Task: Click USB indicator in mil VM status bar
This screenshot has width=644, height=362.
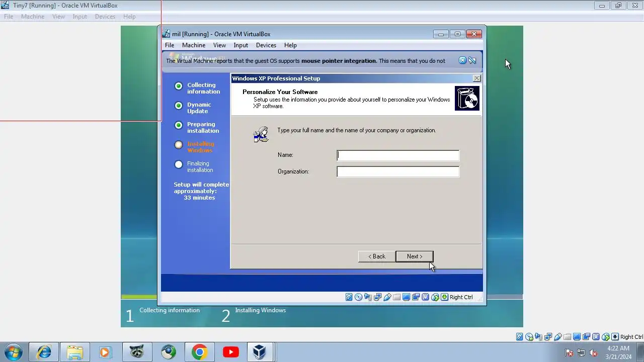Action: tap(387, 297)
